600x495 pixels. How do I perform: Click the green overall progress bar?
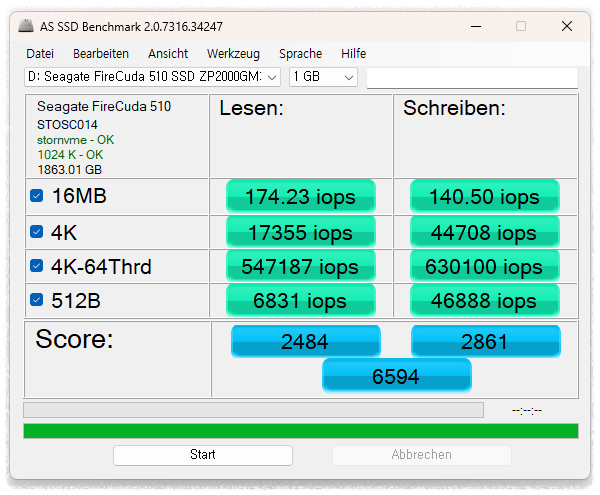coord(301,431)
